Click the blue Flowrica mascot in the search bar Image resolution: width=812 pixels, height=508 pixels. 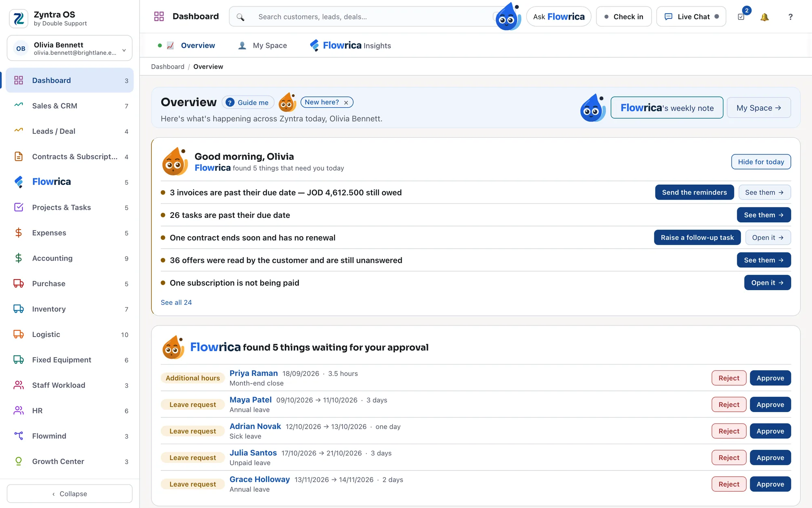click(508, 17)
